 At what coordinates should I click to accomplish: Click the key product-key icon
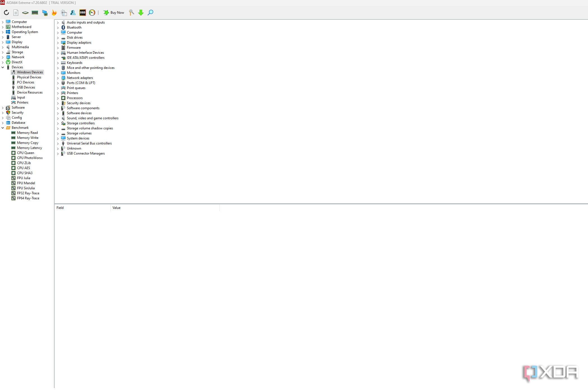click(132, 13)
